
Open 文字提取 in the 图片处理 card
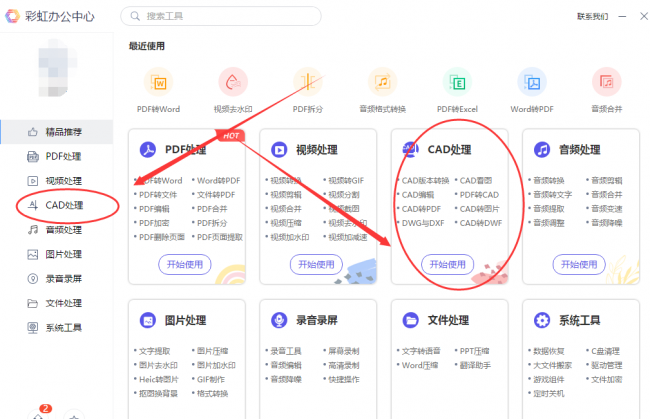coord(155,351)
